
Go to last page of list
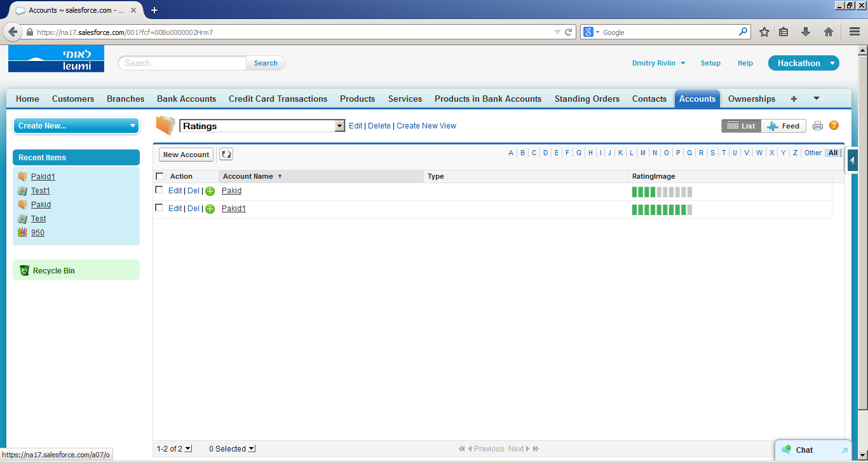coord(536,449)
